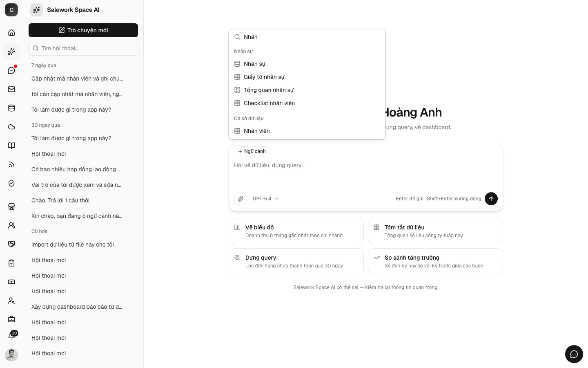Open the cloud icon in left rail
The width and height of the screenshot is (588, 368).
(x=11, y=127)
